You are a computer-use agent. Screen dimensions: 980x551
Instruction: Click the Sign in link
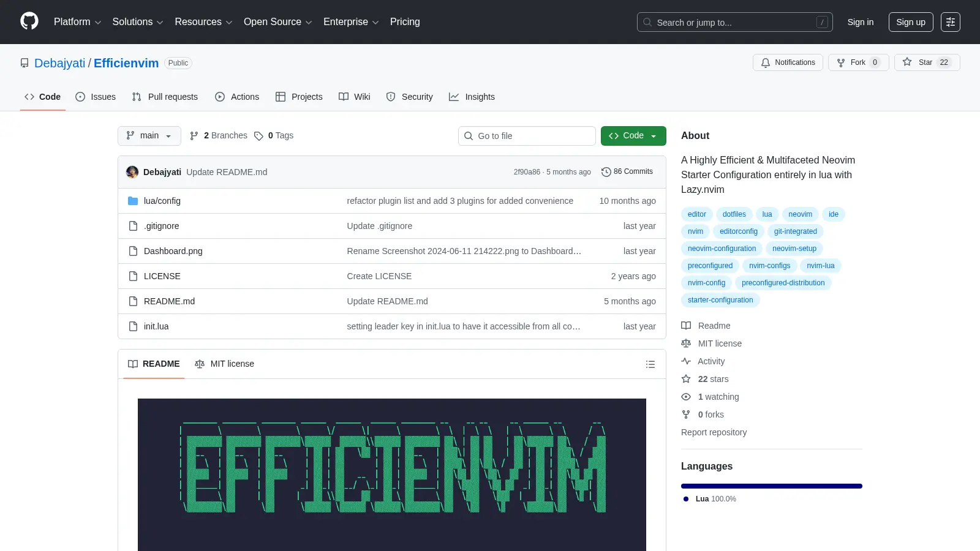(x=861, y=22)
